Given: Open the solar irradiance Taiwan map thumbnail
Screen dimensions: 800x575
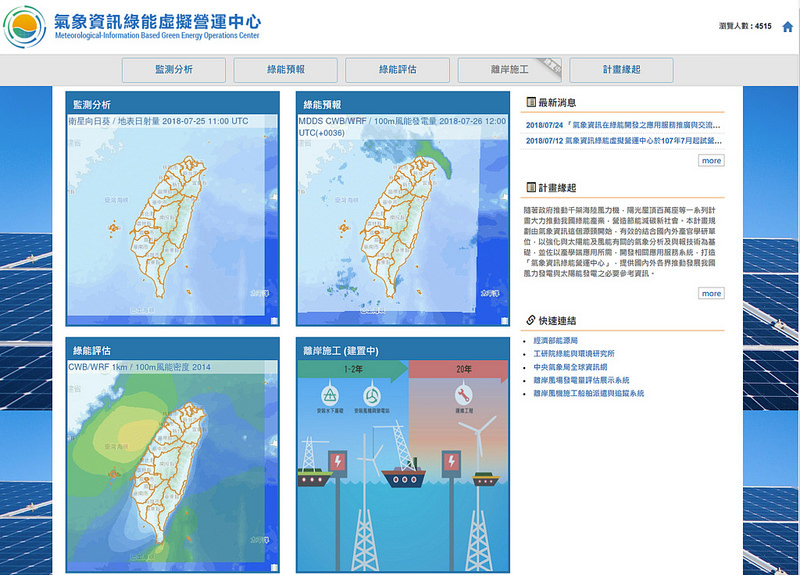Looking at the screenshot, I should click(172, 219).
